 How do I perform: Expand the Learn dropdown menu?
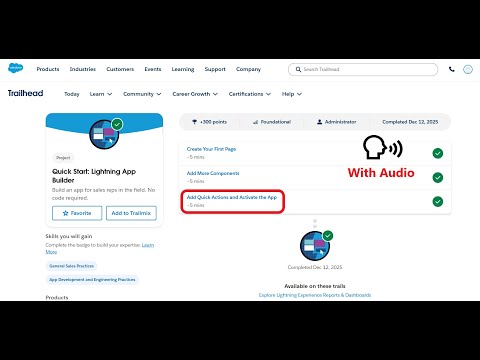(x=101, y=94)
